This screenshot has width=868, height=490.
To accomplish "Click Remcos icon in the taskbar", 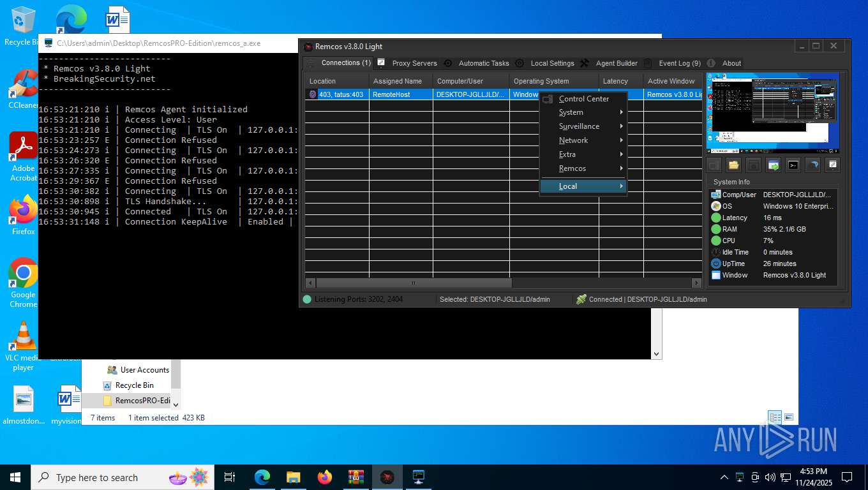I will click(387, 477).
